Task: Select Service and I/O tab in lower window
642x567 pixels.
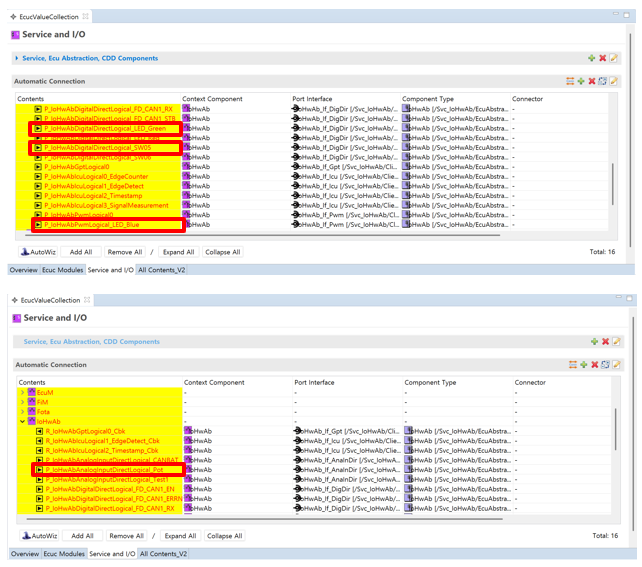Action: click(112, 553)
